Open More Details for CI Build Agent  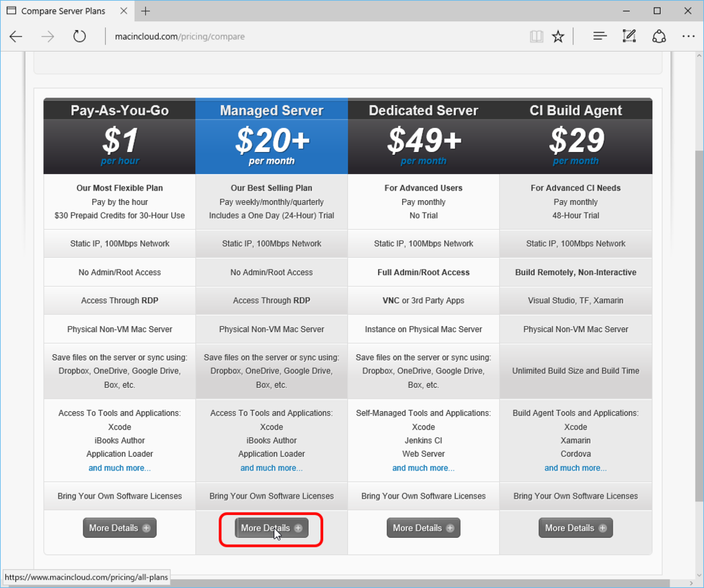575,527
